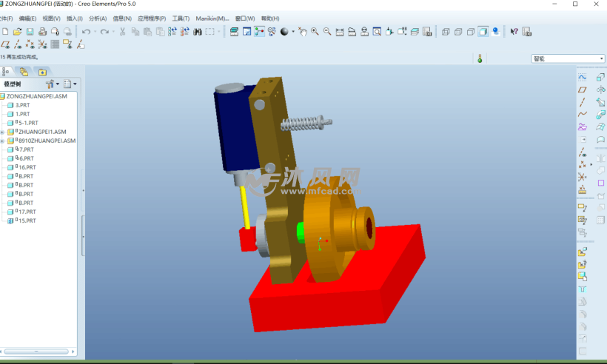Open the selection box dropdown arrow
The width and height of the screenshot is (607, 364).
point(218,32)
